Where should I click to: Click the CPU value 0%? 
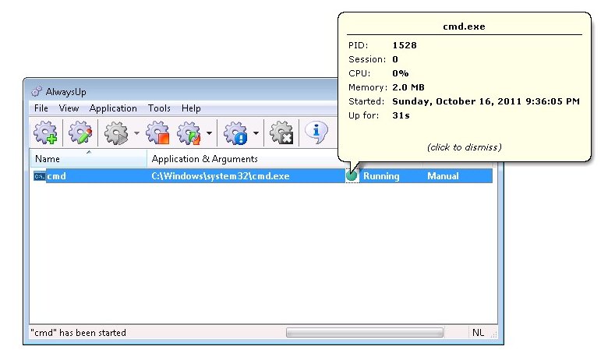[x=401, y=73]
